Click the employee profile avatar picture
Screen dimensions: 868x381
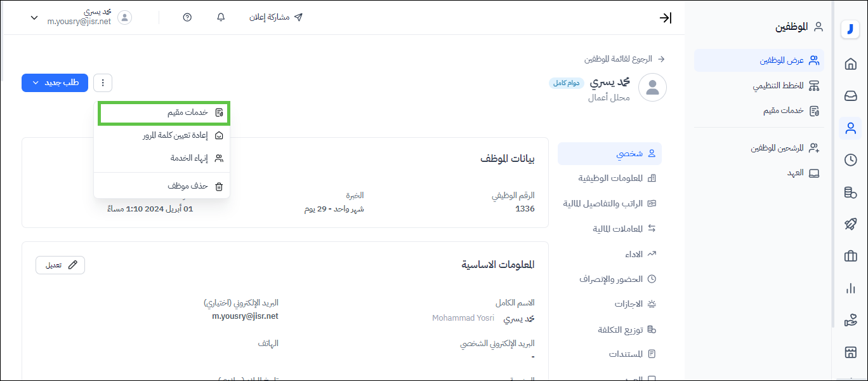coord(652,88)
